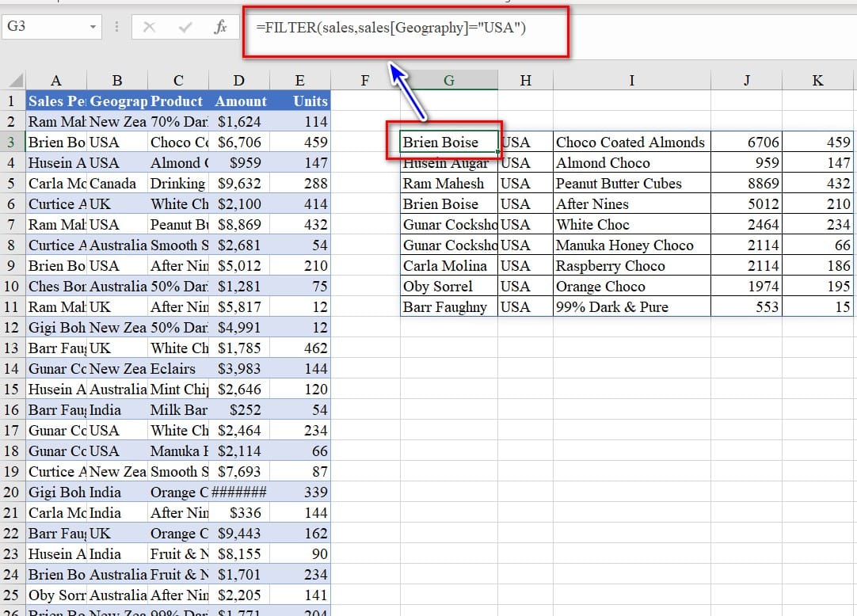Click the Cancel (X) icon in formula bar
Image resolution: width=857 pixels, height=616 pixels.
[149, 28]
